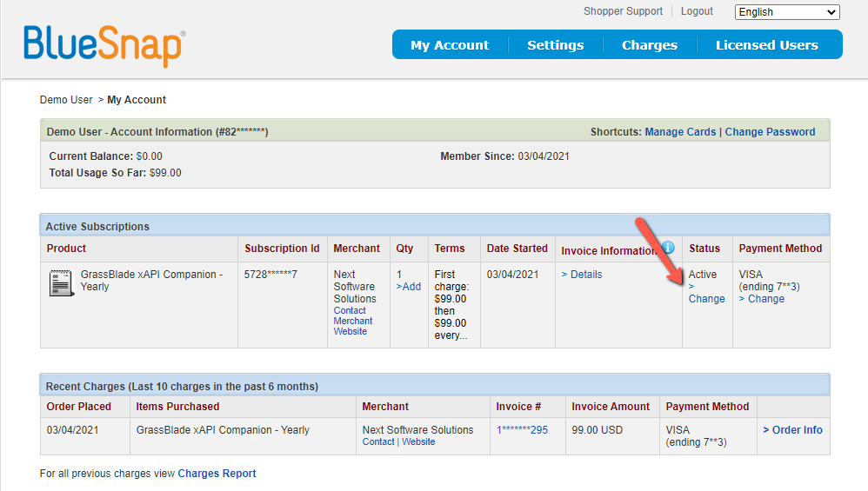The image size is (868, 491).
Task: Open the Settings tab
Action: tap(555, 45)
